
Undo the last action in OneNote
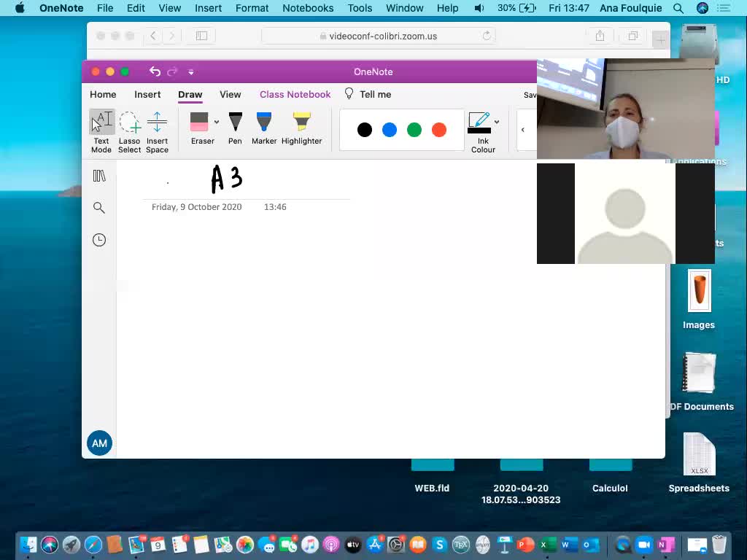coord(155,71)
